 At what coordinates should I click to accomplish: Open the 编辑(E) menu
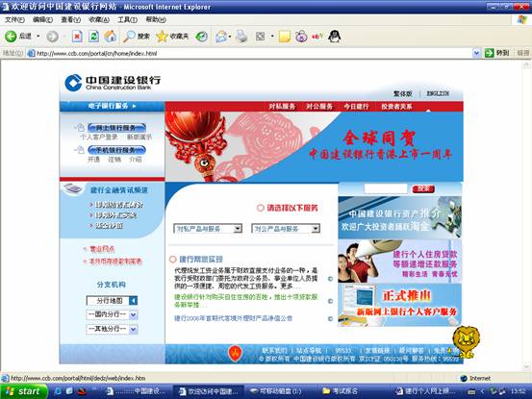pos(42,19)
